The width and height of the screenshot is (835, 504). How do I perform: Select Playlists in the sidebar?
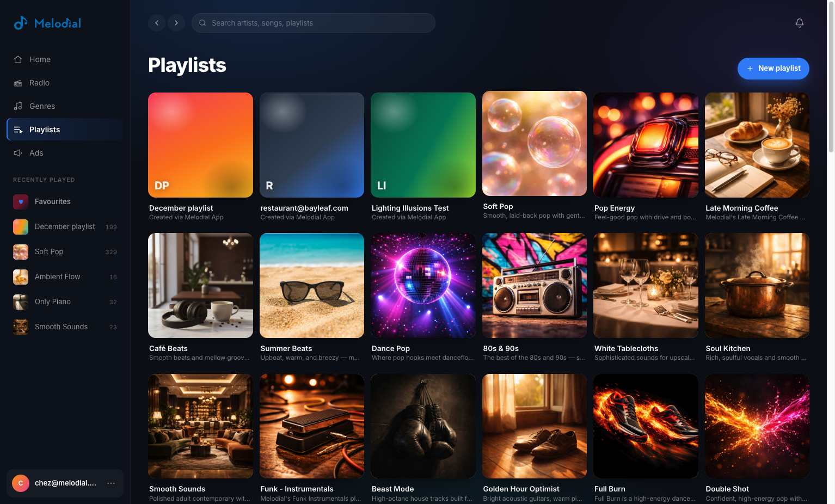click(65, 130)
